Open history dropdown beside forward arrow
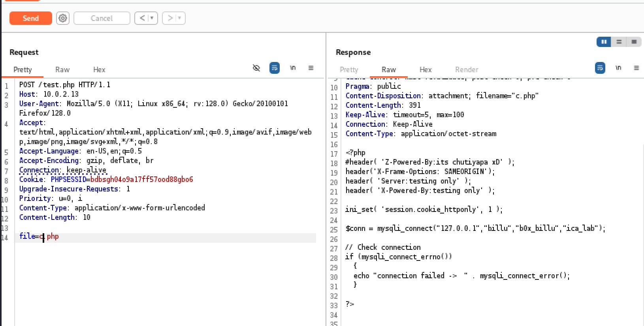Viewport: 644px width, 326px height. tap(180, 18)
